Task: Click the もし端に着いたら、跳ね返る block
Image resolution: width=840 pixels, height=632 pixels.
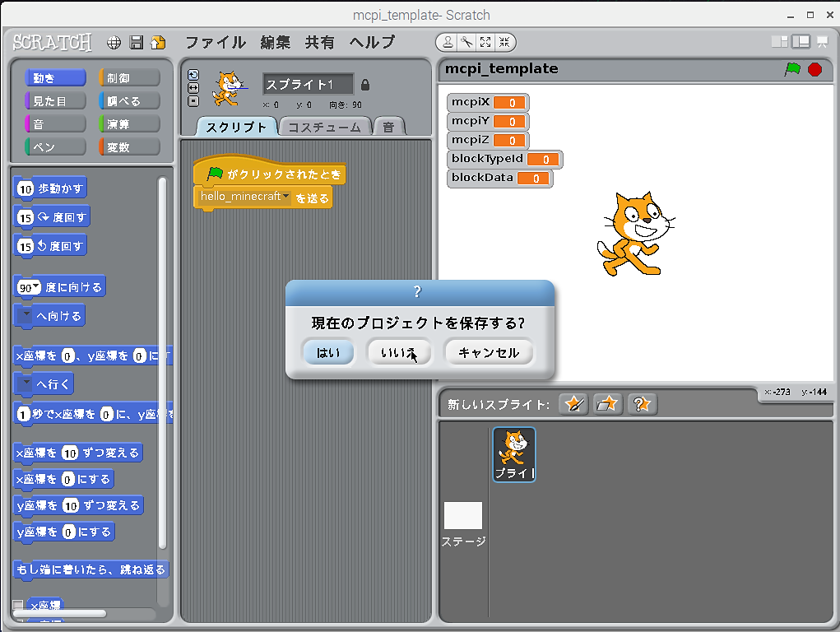Action: coord(90,569)
